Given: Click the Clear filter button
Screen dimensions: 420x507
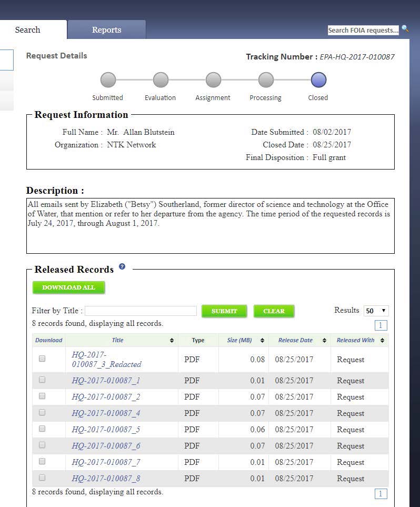Looking at the screenshot, I should click(x=274, y=311).
